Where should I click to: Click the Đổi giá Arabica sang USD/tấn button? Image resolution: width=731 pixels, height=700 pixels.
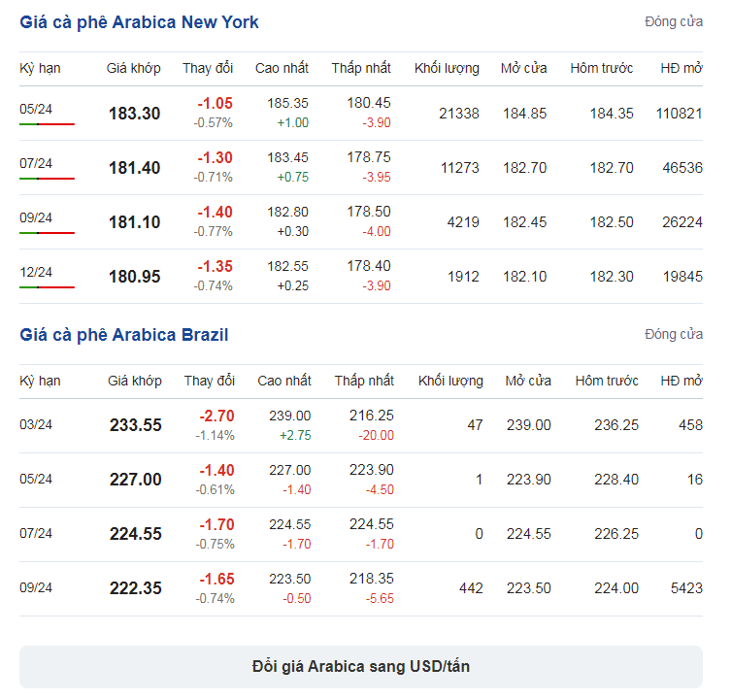tap(361, 666)
